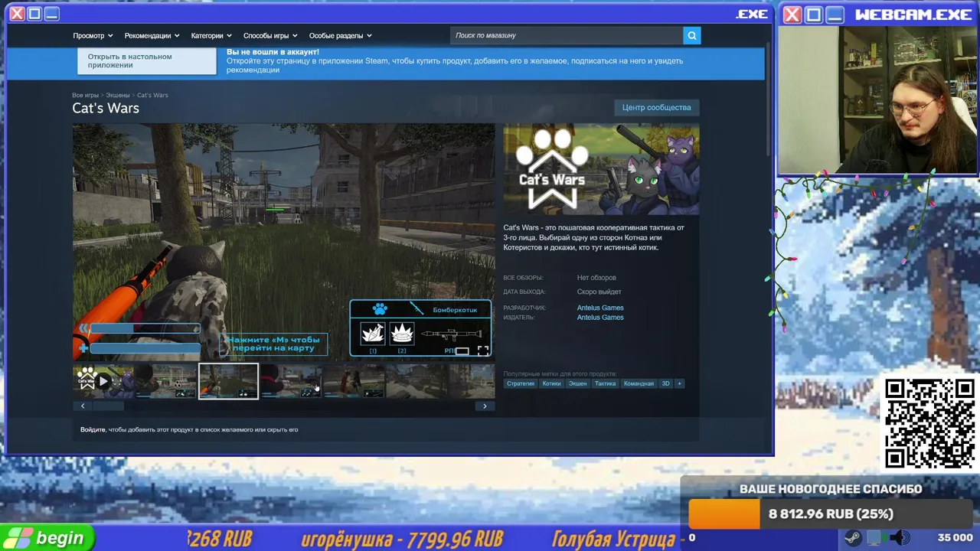Click the Нет обзоров text
The width and height of the screenshot is (980, 551).
point(596,278)
